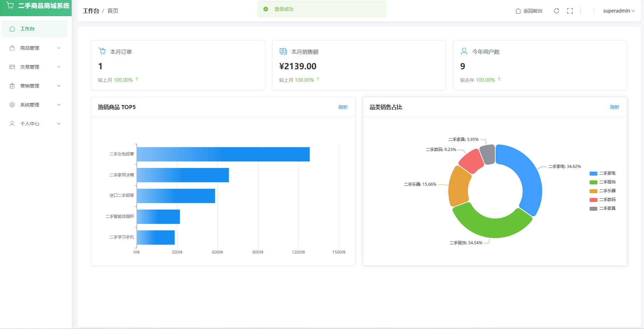
Task: Click the 营销管理 gift icon
Action: (12, 86)
